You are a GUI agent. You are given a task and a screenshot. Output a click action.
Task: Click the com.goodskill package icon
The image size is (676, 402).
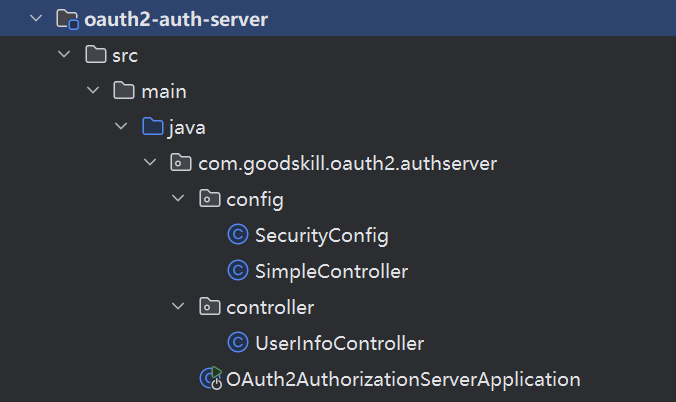(x=181, y=163)
